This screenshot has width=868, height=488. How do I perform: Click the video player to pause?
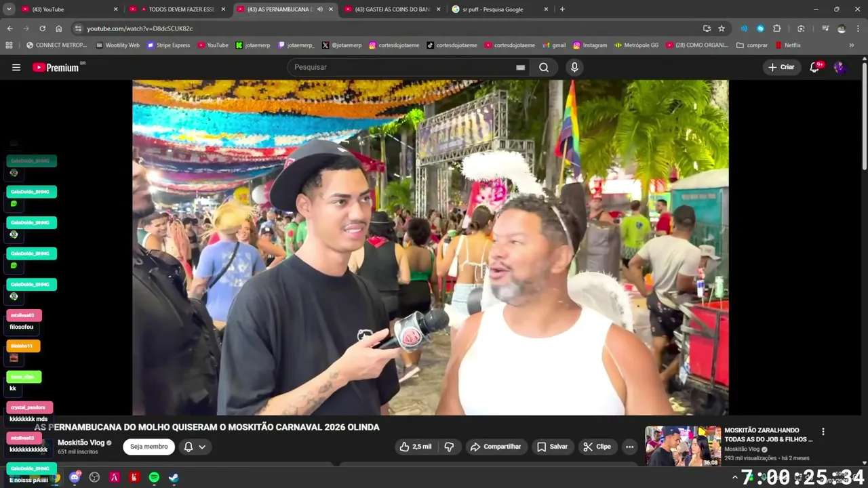click(x=430, y=247)
